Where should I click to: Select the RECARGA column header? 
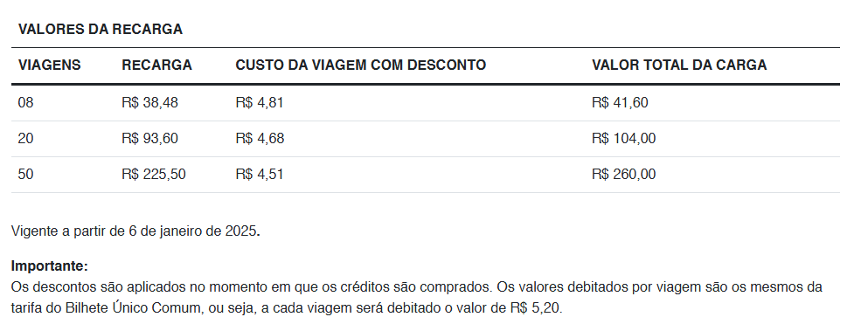point(156,65)
